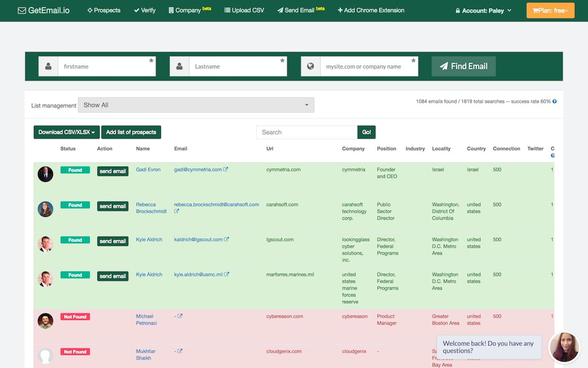Expand the Account: Paley dropdown

pyautogui.click(x=483, y=11)
